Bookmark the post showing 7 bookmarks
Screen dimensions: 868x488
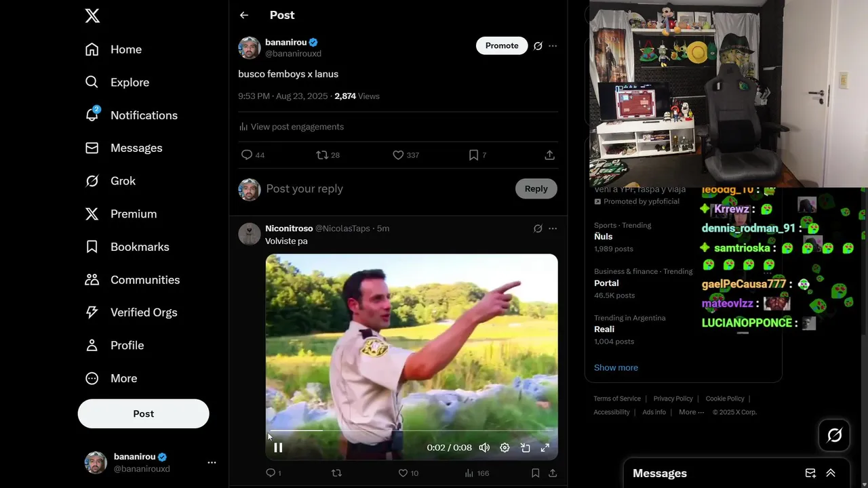pos(473,155)
